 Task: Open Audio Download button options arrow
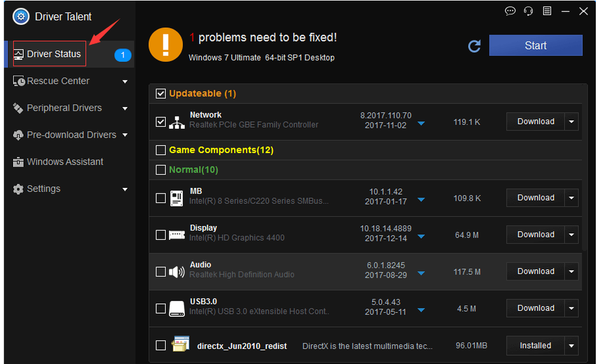[x=572, y=272]
